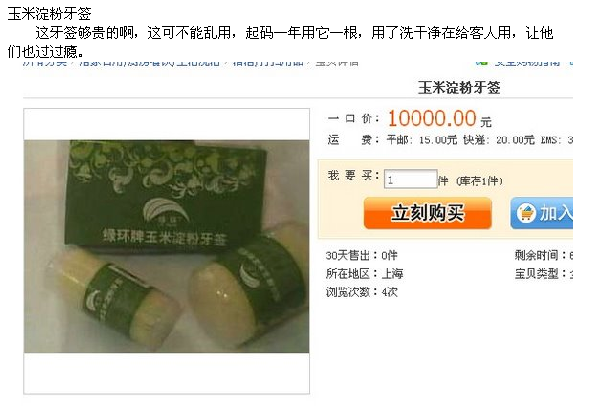Viewport: 597px width, 415px height.
Task: Click the 玉米淀粉牙签 listing title
Action: coord(459,88)
